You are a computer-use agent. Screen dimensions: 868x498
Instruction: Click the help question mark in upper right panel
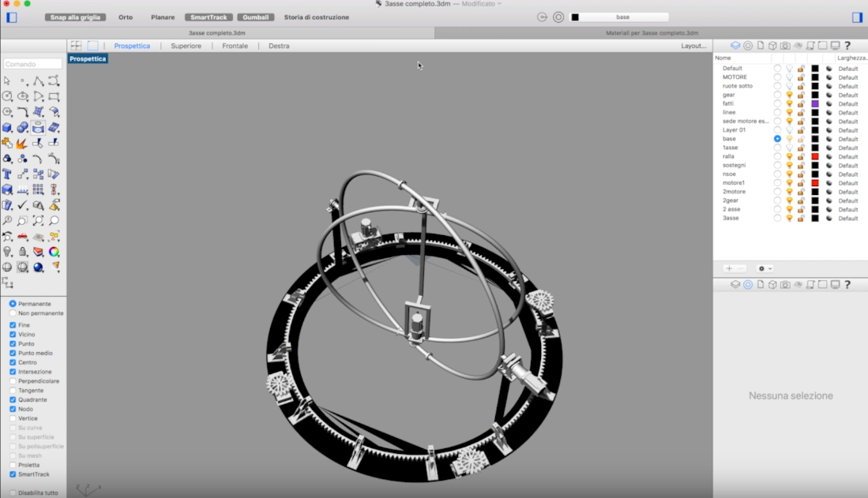tap(847, 45)
